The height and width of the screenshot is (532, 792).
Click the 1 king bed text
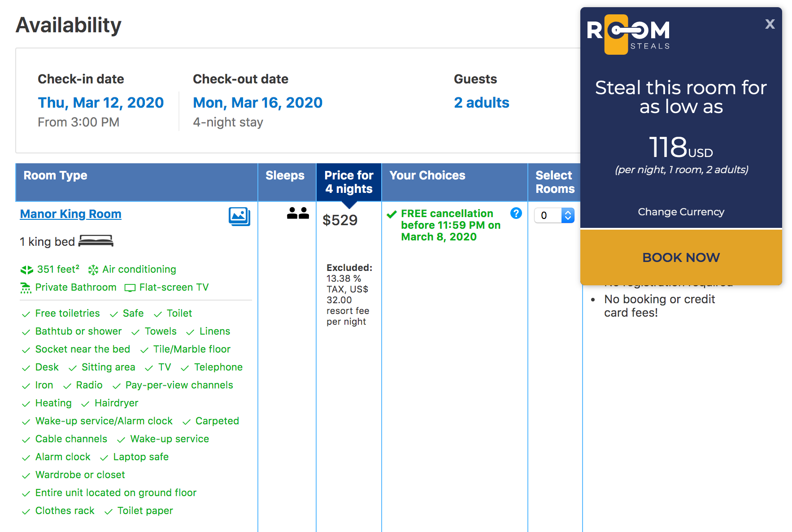[47, 242]
